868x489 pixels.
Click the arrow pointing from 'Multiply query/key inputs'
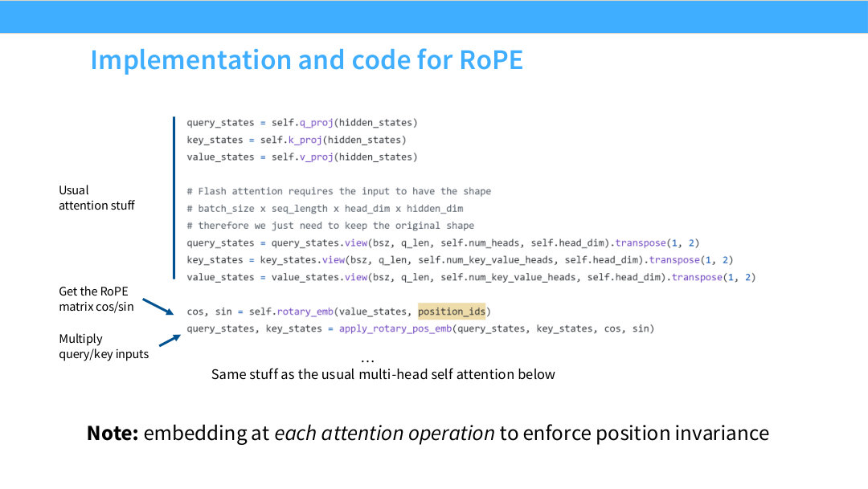170,340
